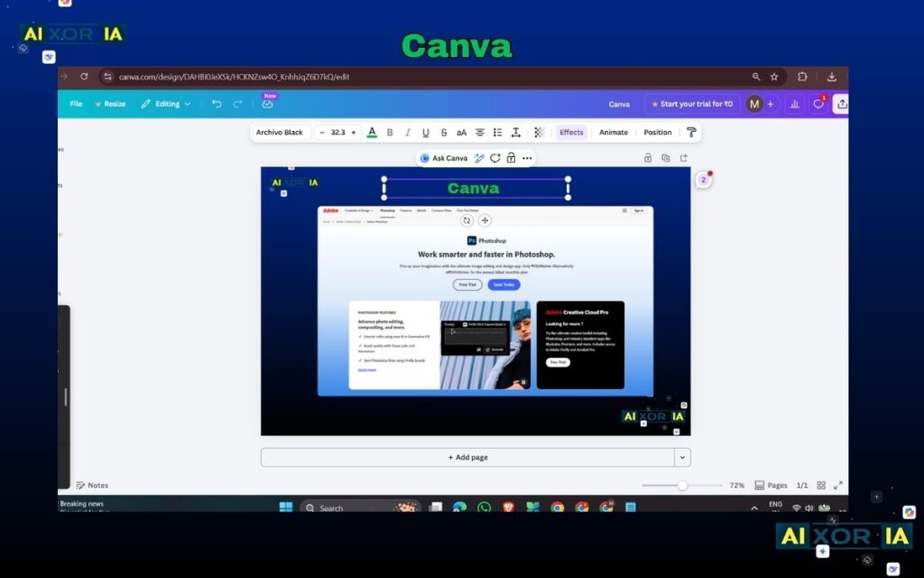This screenshot has width=924, height=578.
Task: Apply text Effects
Action: (570, 132)
